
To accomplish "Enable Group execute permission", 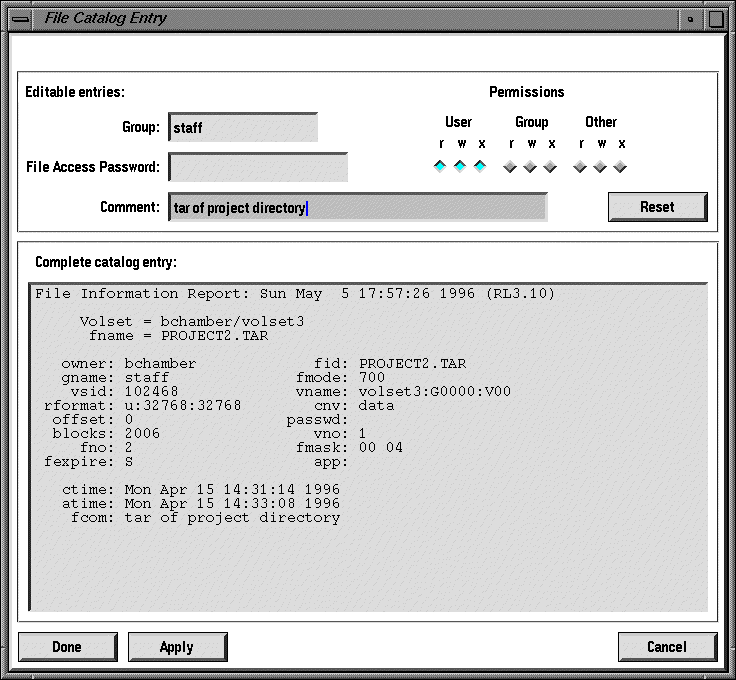I will point(550,166).
